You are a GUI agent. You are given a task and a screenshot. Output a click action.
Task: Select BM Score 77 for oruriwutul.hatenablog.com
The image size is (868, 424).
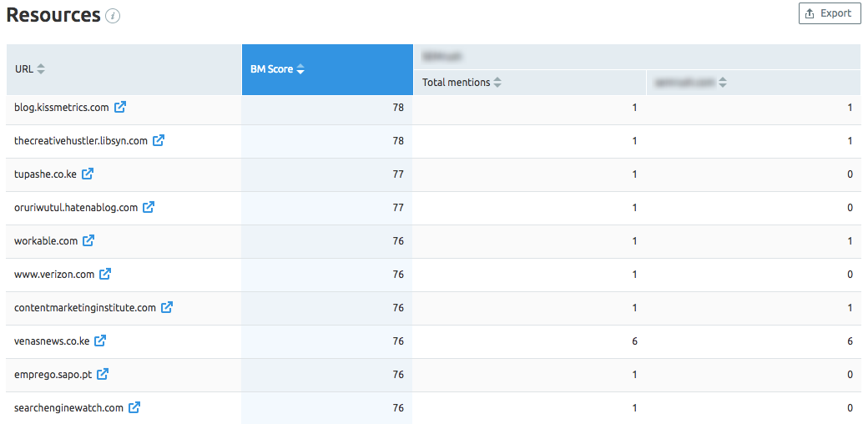(x=398, y=208)
